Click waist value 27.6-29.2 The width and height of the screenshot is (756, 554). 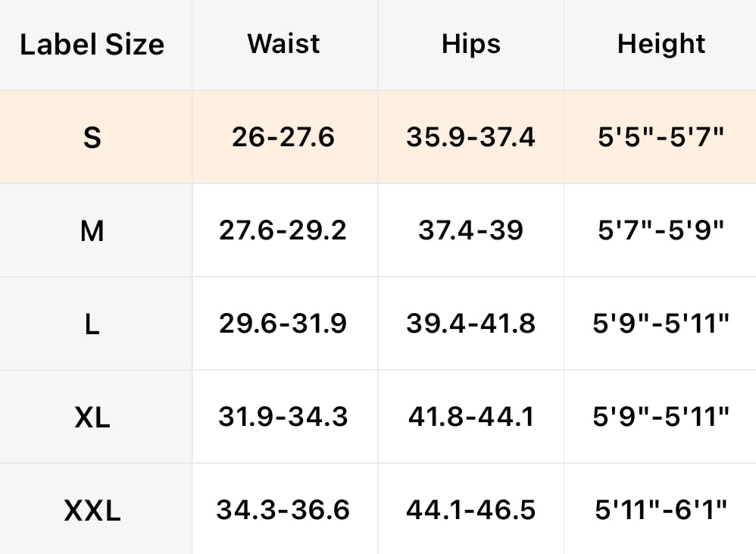coord(283,230)
